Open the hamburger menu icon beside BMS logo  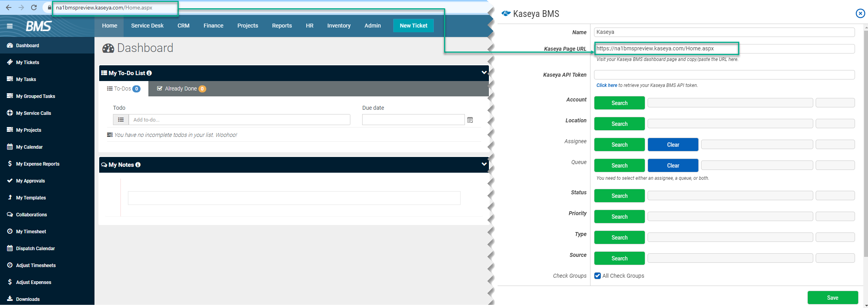coord(10,26)
